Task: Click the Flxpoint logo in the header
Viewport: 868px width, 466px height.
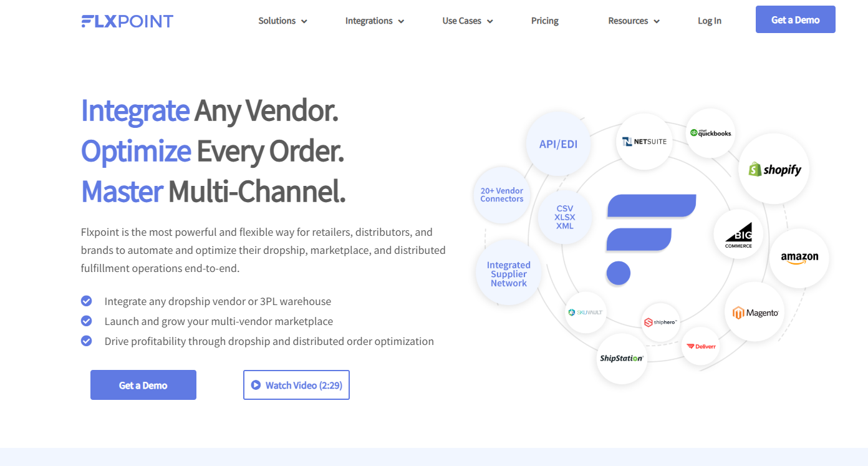Action: [x=127, y=21]
